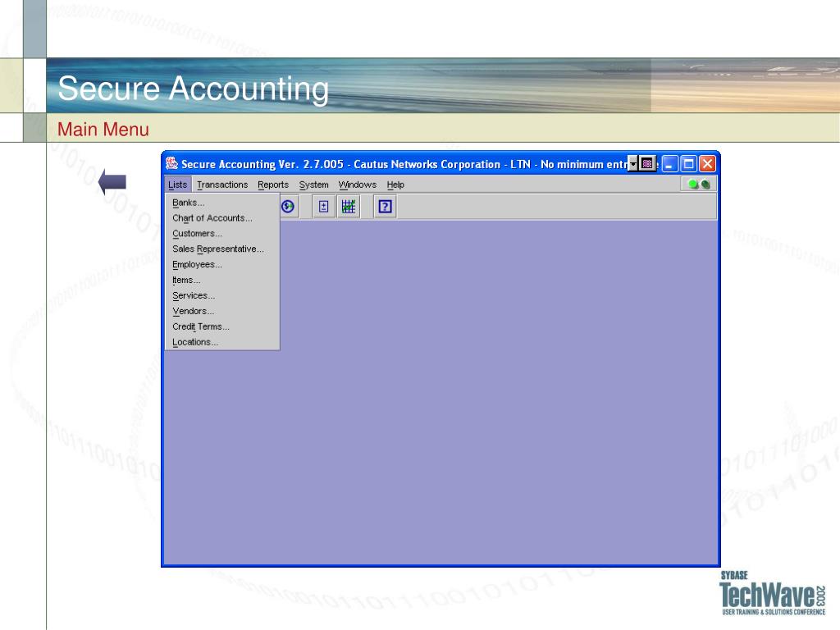Click the globe arrow toolbar icon
Screen dimensions: 840x630
(x=288, y=206)
